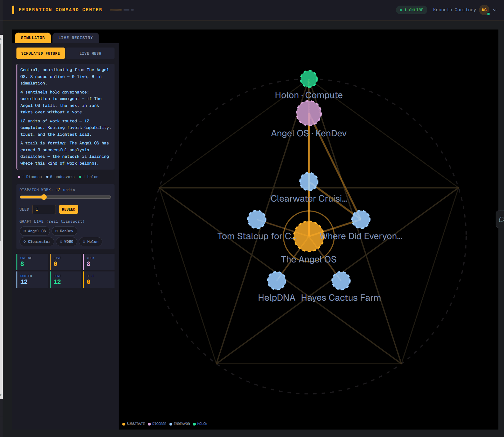Focus the Seed input field

44,209
